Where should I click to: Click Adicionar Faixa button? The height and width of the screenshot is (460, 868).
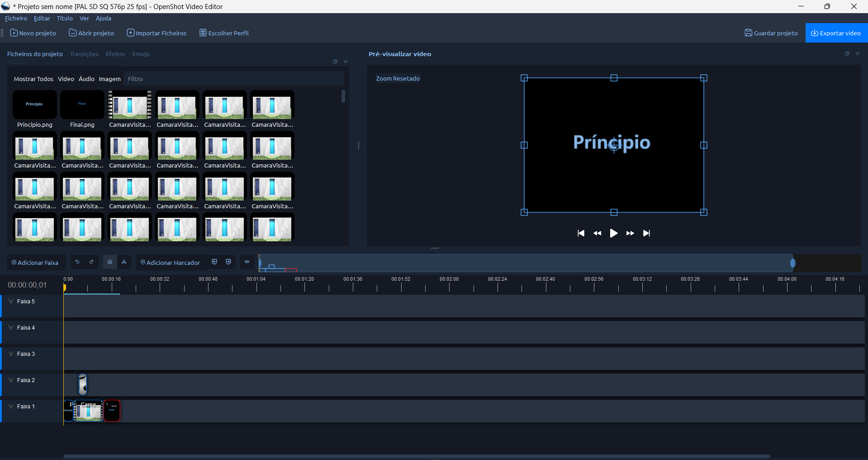coord(35,263)
